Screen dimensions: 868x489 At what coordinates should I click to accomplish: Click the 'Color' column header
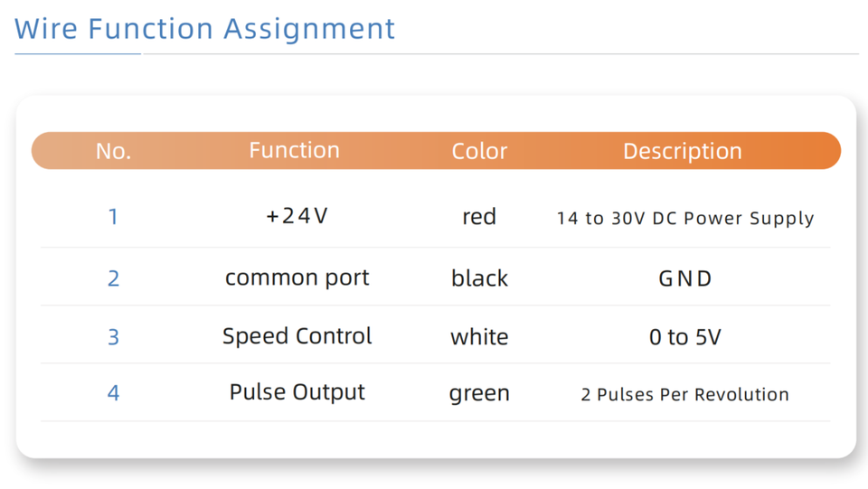point(479,151)
